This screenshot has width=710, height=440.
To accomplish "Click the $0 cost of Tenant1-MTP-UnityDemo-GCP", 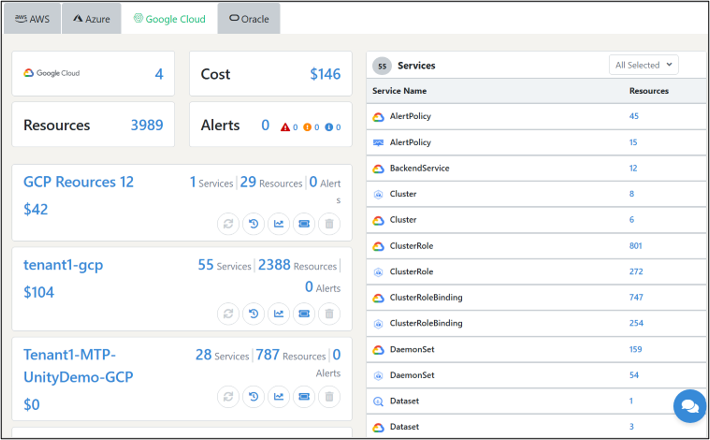I will click(32, 404).
